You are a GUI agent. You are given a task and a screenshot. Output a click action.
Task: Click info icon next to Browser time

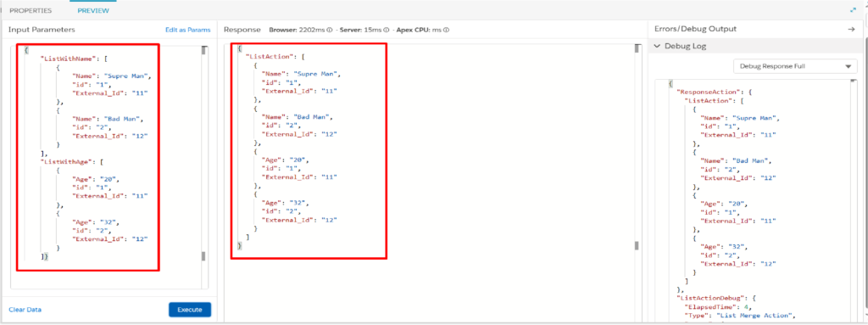click(330, 30)
